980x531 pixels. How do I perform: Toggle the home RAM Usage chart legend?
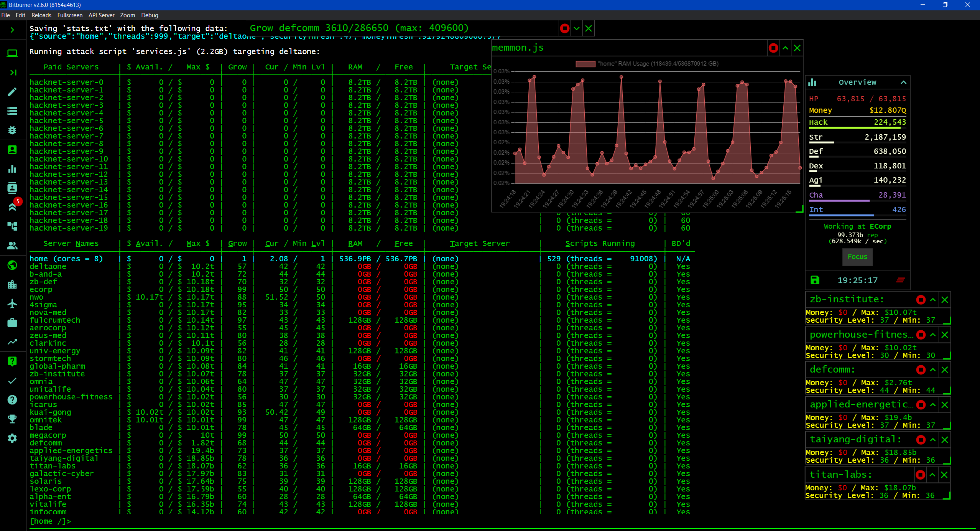click(648, 64)
